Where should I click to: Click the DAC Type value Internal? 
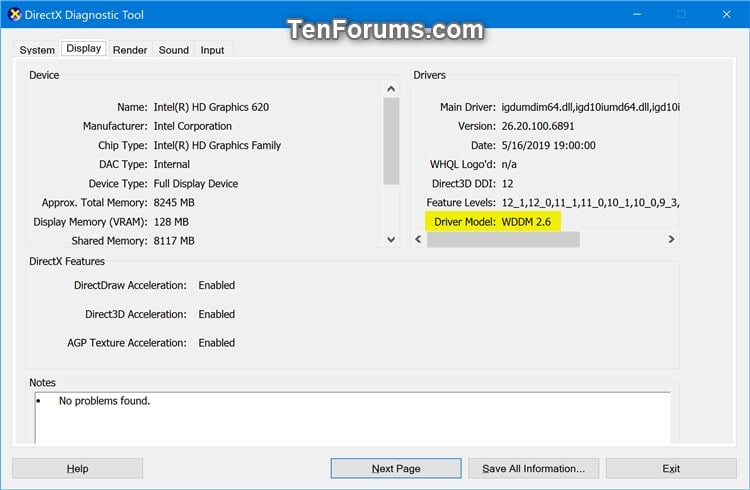click(x=171, y=165)
